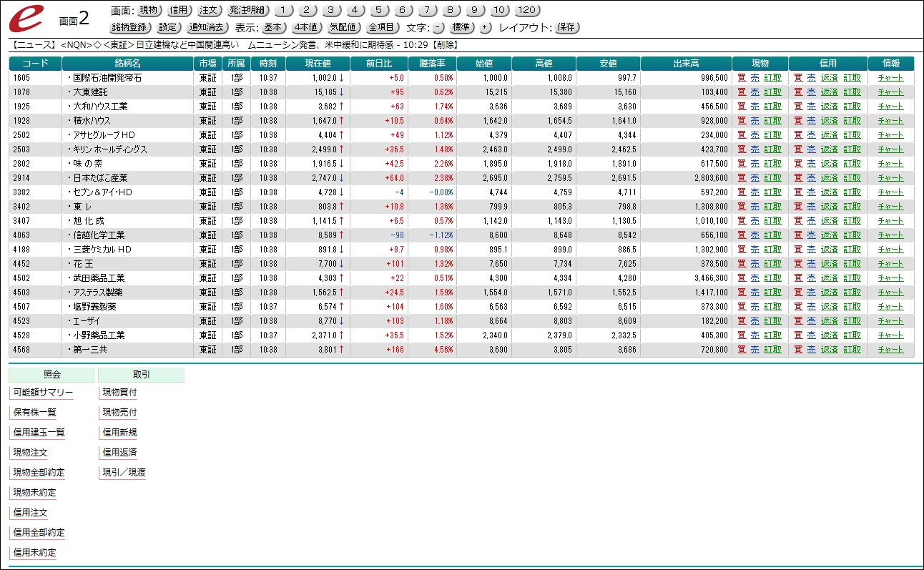Image resolution: width=924 pixels, height=570 pixels.
Task: Open 現物全部約定 link
Action: [x=39, y=473]
